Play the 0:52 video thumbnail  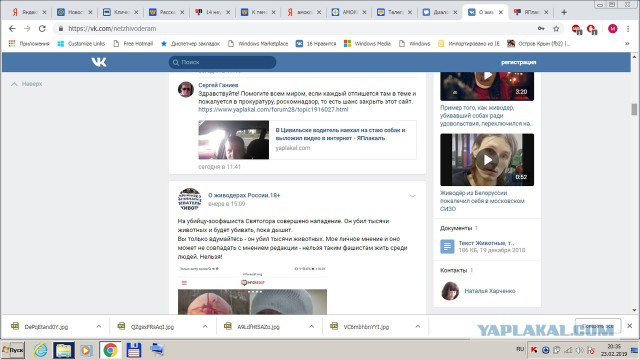[487, 160]
